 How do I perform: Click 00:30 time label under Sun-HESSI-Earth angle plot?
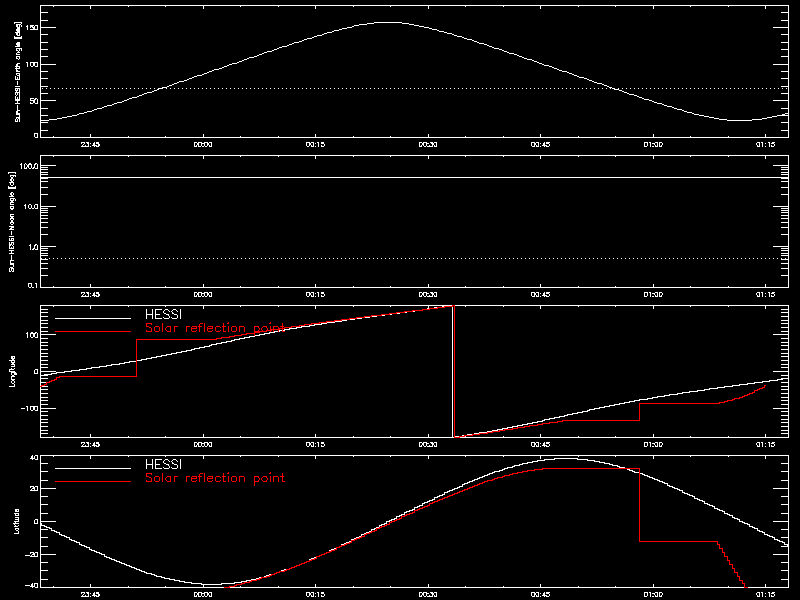tap(428, 144)
